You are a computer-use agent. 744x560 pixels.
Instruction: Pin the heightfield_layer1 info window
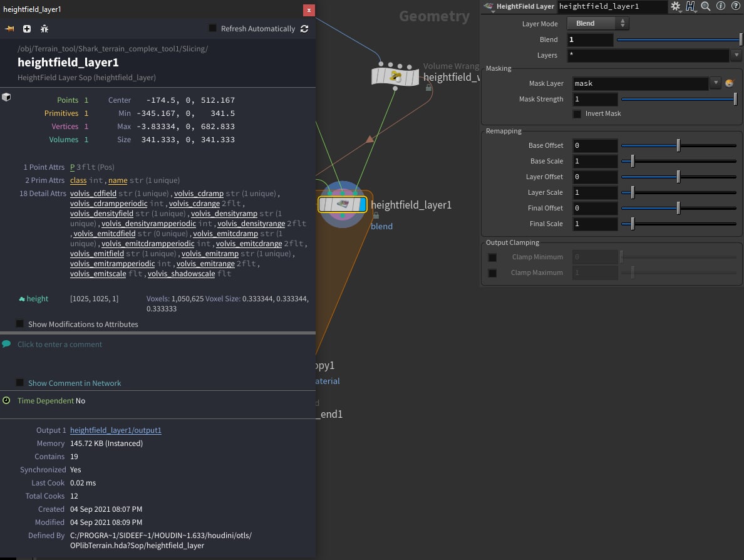[x=9, y=29]
